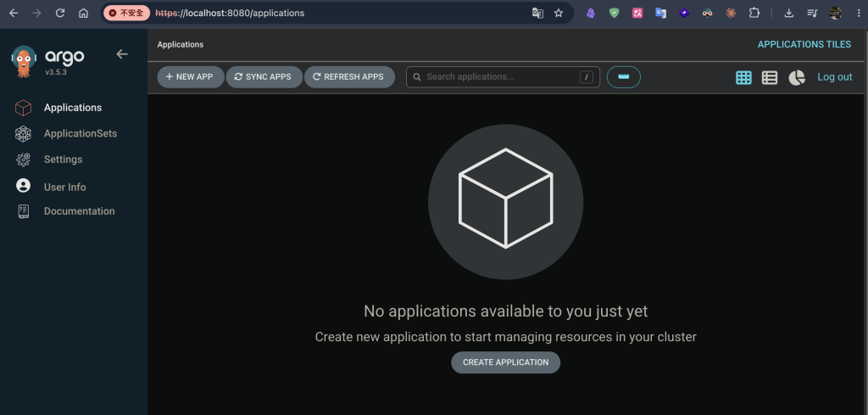The height and width of the screenshot is (415, 868).
Task: Click the Applications cube sidebar icon
Action: 23,108
